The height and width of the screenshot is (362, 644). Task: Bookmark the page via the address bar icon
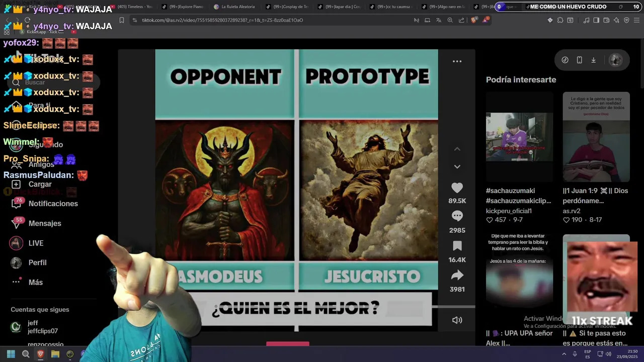pyautogui.click(x=122, y=20)
